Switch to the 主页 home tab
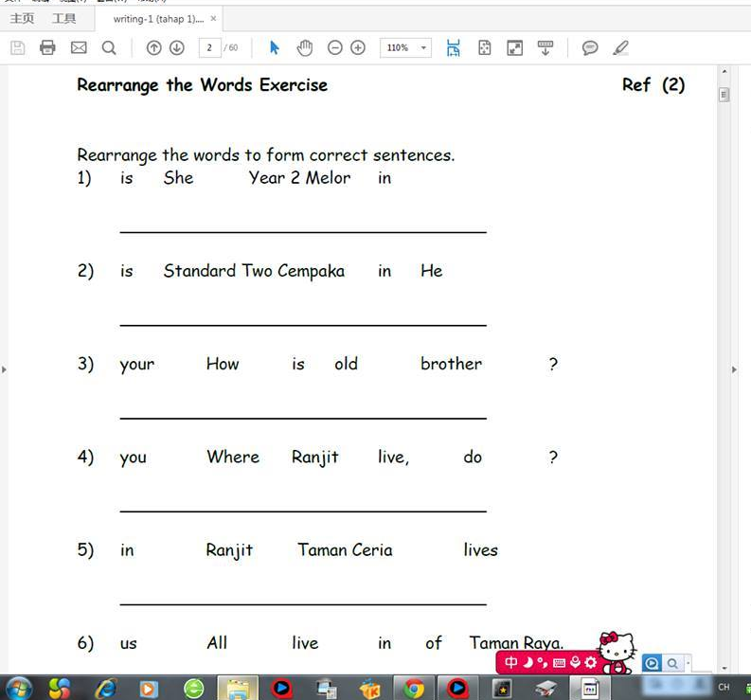751x700 pixels. pyautogui.click(x=22, y=18)
